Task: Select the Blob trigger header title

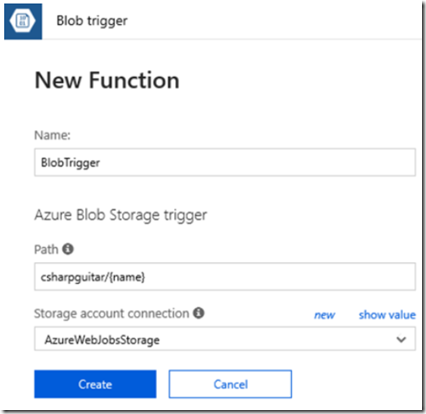Action: 92,21
